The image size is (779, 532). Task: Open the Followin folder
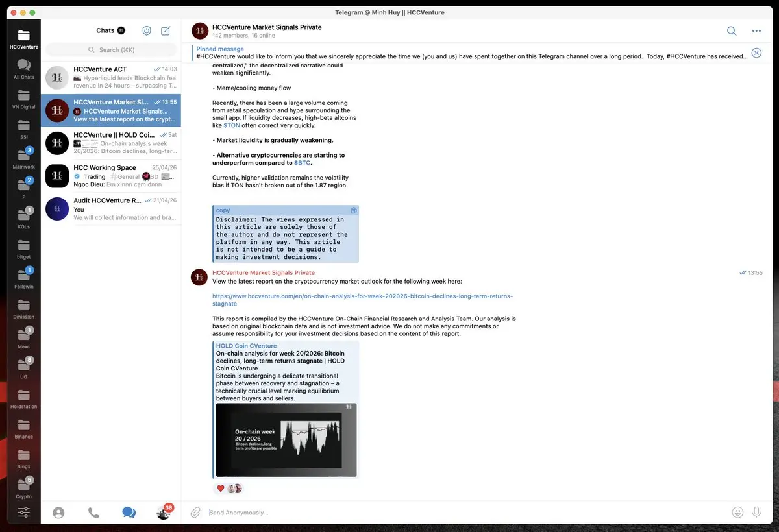click(x=24, y=278)
